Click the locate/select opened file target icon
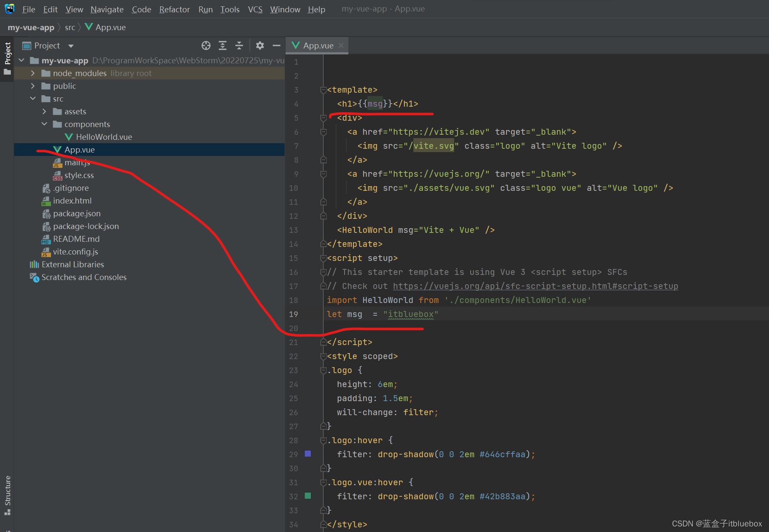This screenshot has height=532, width=769. coord(206,45)
